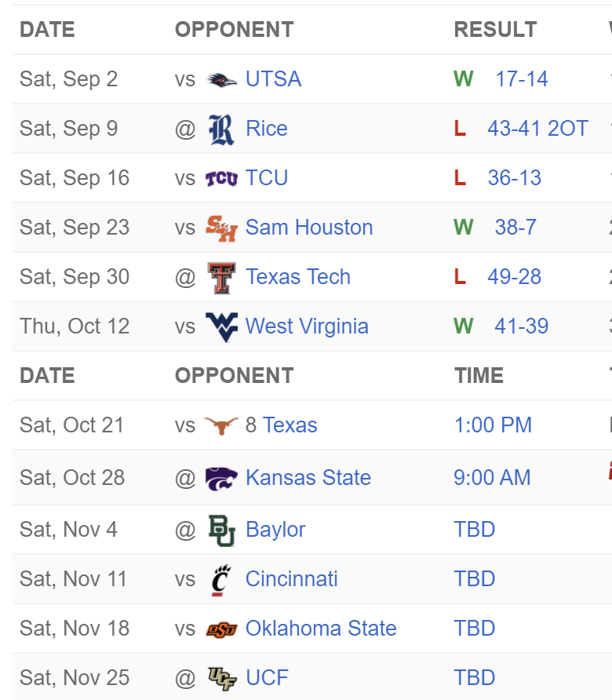This screenshot has width=612, height=700.
Task: Click the Texas Longhorns logo icon
Action: point(221,425)
